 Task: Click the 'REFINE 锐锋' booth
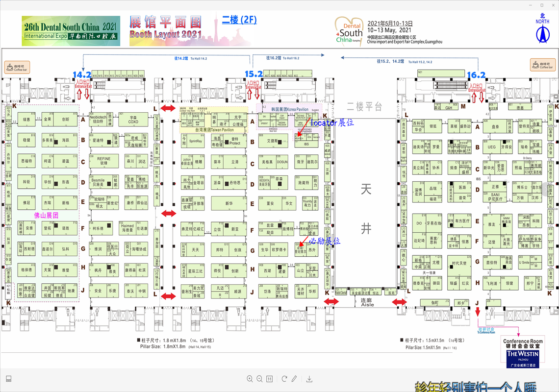pyautogui.click(x=104, y=161)
